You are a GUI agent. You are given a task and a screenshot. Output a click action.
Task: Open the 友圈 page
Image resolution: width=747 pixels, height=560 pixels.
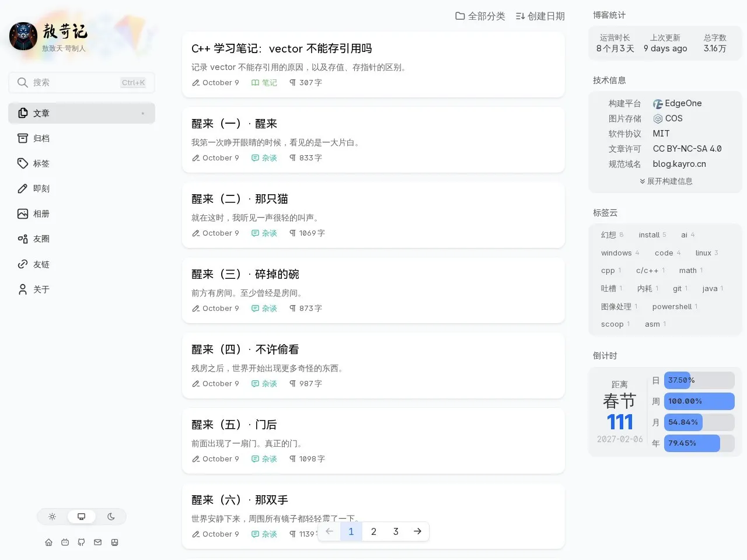(82, 239)
